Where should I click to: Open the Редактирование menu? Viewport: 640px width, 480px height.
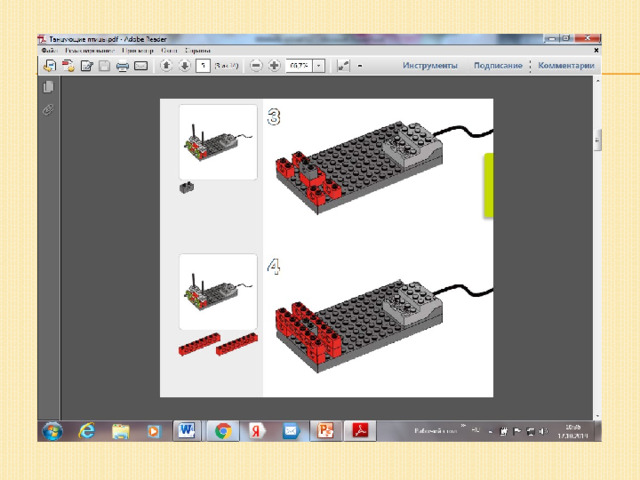tap(89, 51)
